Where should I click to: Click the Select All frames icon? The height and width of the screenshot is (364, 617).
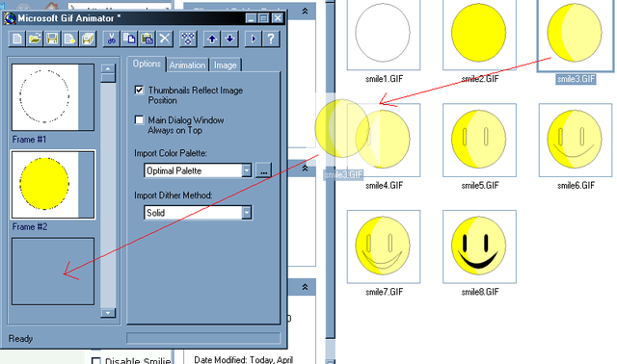click(188, 39)
